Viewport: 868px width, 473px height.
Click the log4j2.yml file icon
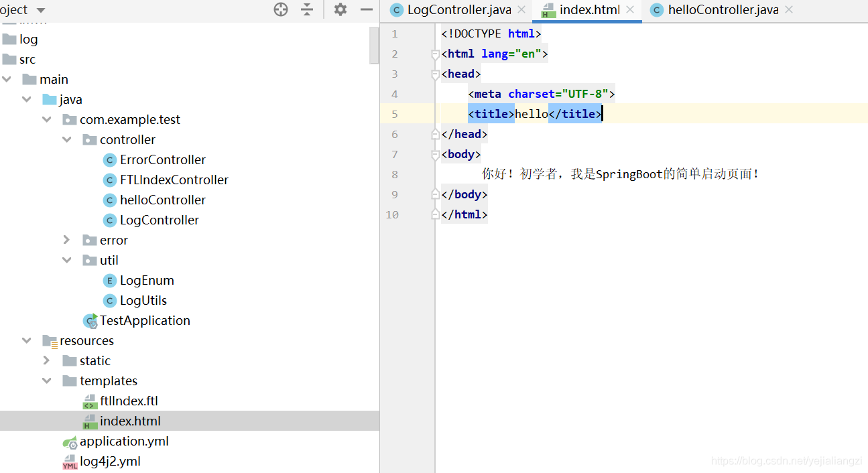tap(70, 462)
